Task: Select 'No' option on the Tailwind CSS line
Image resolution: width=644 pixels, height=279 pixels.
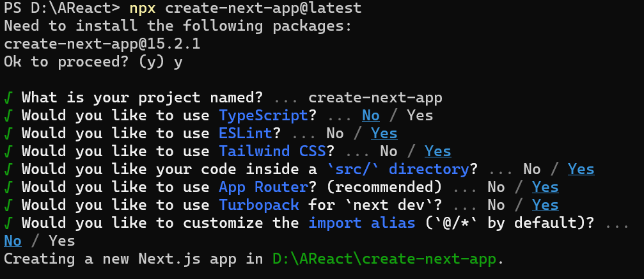Action: pos(389,151)
